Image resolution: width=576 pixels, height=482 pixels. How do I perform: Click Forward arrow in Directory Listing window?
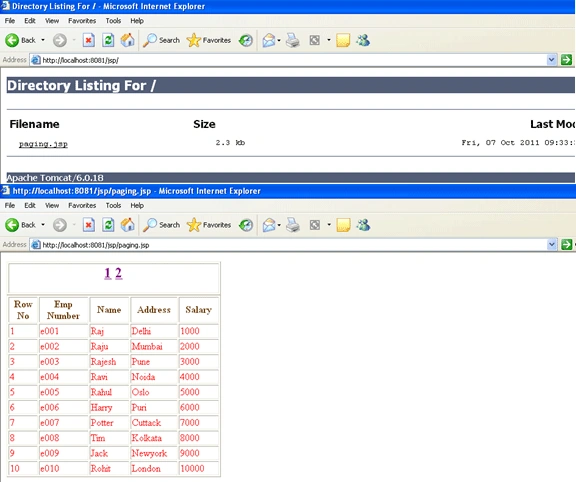[60, 40]
